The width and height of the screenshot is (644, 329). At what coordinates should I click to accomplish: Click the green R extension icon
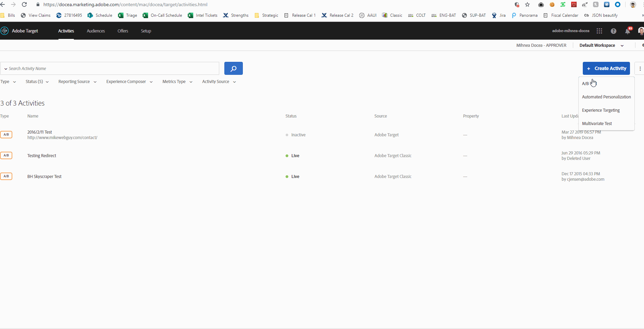click(x=563, y=4)
